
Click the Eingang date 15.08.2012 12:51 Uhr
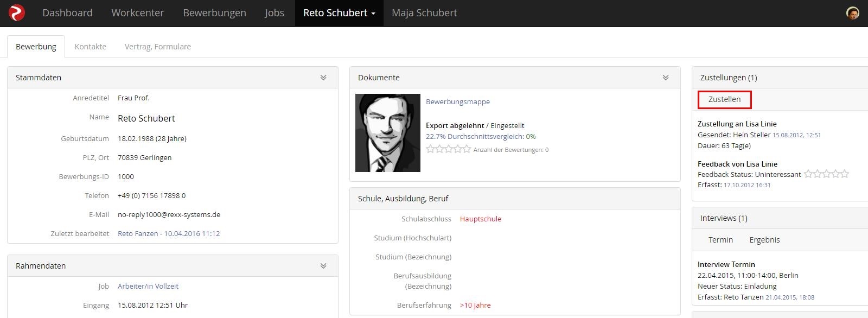(152, 305)
